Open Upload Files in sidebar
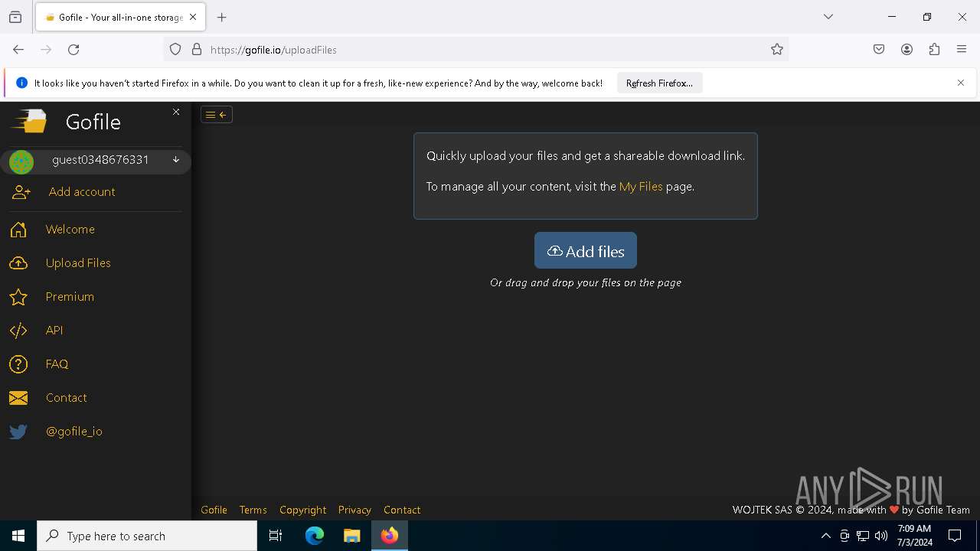Screen dimensions: 980x551 78,263
